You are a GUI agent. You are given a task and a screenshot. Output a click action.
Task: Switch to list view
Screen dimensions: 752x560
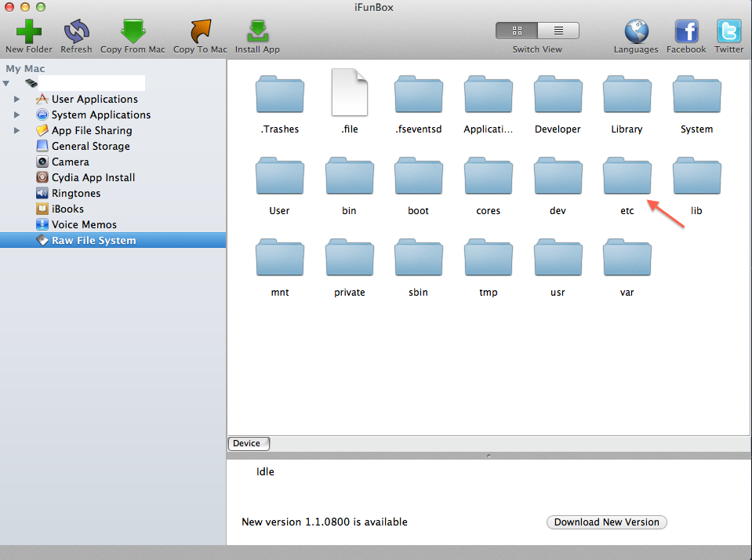558,31
